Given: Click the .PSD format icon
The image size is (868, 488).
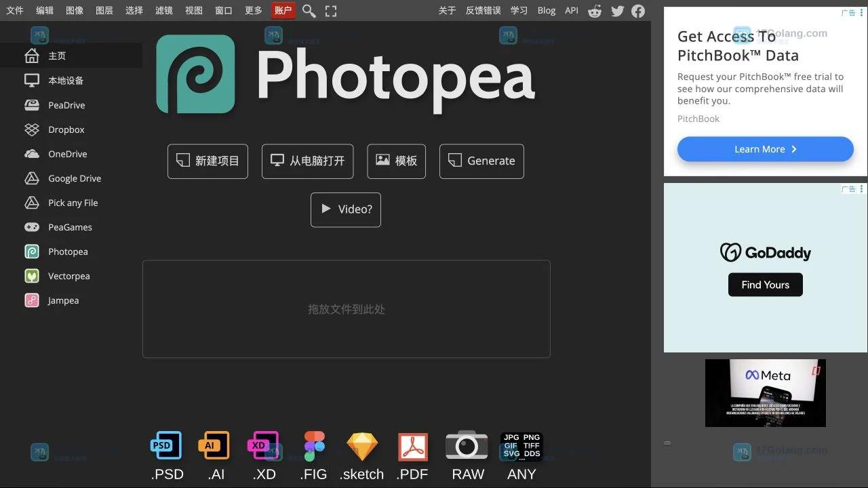Looking at the screenshot, I should (166, 445).
